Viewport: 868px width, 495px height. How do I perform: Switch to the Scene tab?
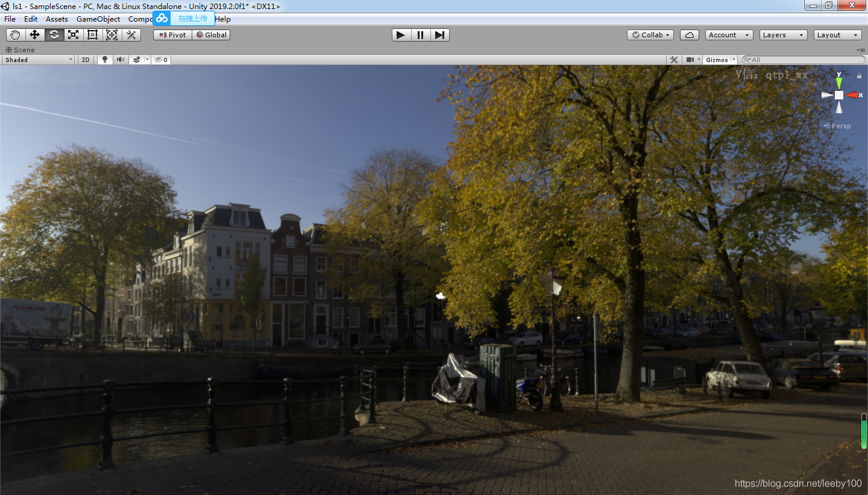[20, 50]
